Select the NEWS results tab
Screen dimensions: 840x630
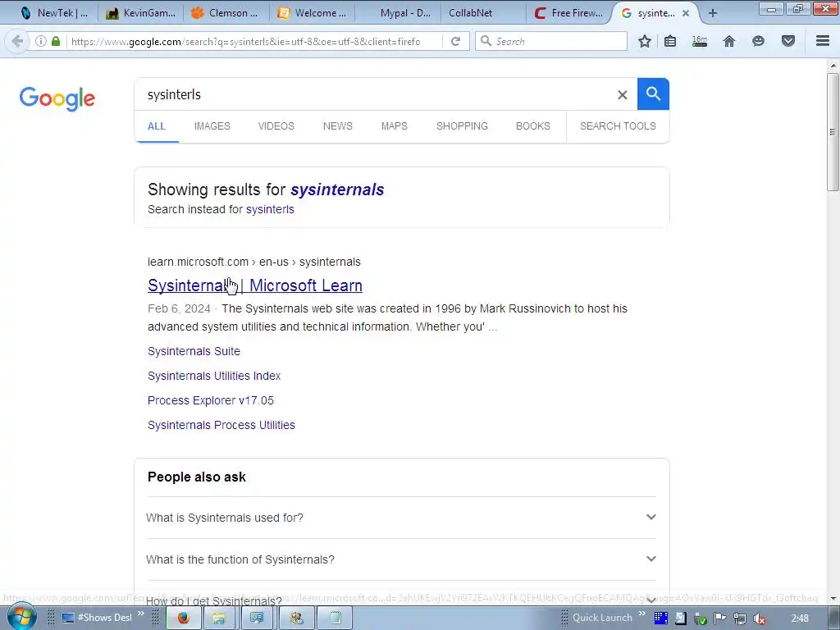(x=337, y=126)
